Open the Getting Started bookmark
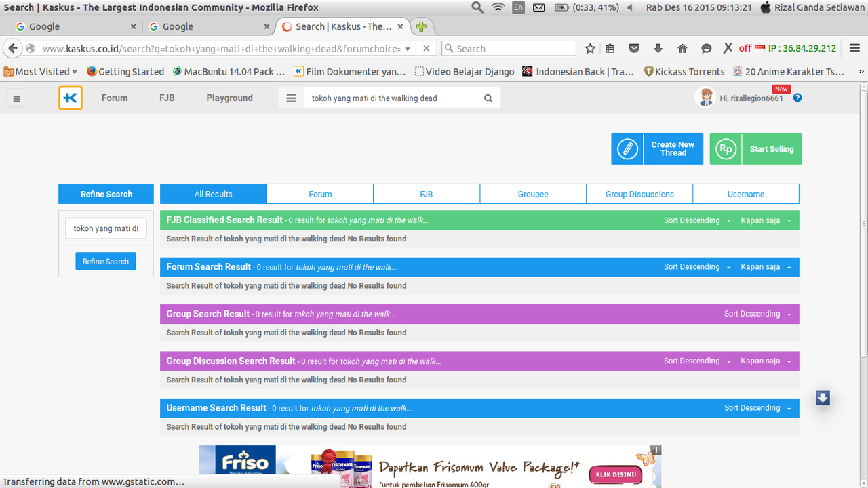This screenshot has height=488, width=868. point(125,71)
